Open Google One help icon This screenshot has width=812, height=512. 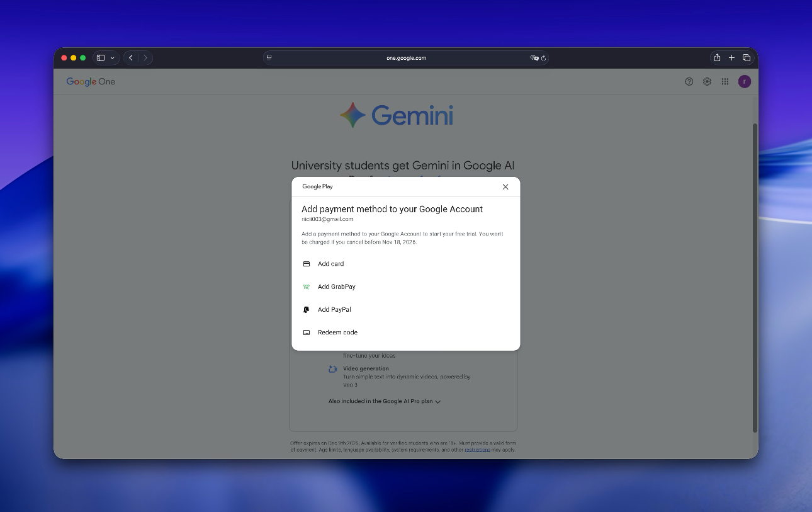(x=689, y=82)
